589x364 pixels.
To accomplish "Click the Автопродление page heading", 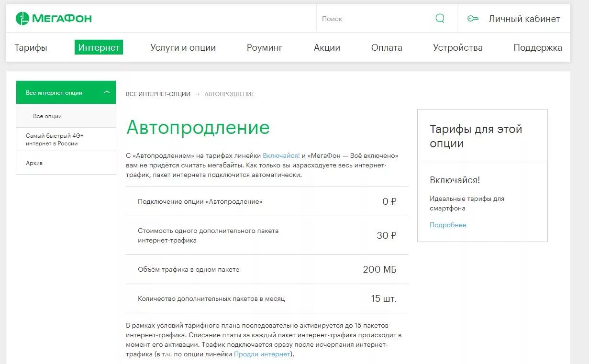I will pos(198,128).
